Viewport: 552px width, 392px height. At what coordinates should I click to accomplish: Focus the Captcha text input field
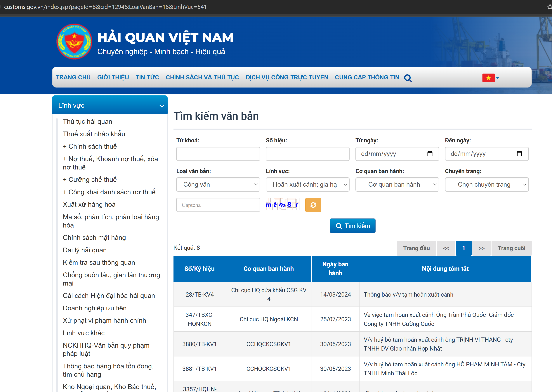[218, 205]
